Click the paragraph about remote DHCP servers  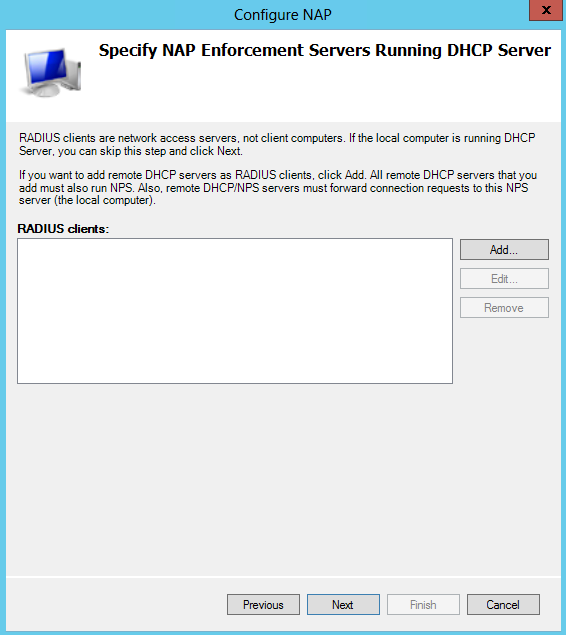(x=278, y=188)
